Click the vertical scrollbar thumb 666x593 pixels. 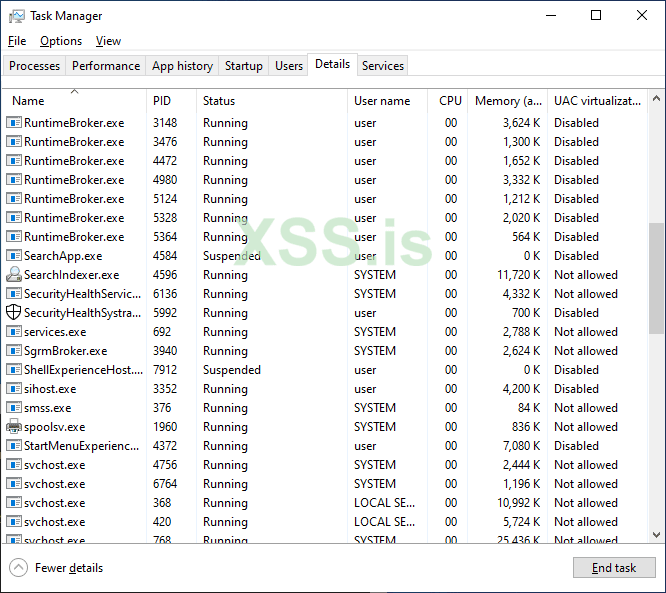pyautogui.click(x=656, y=278)
